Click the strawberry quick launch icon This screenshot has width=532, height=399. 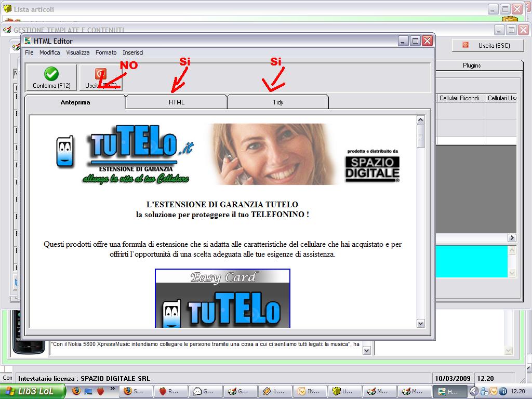pos(100,391)
